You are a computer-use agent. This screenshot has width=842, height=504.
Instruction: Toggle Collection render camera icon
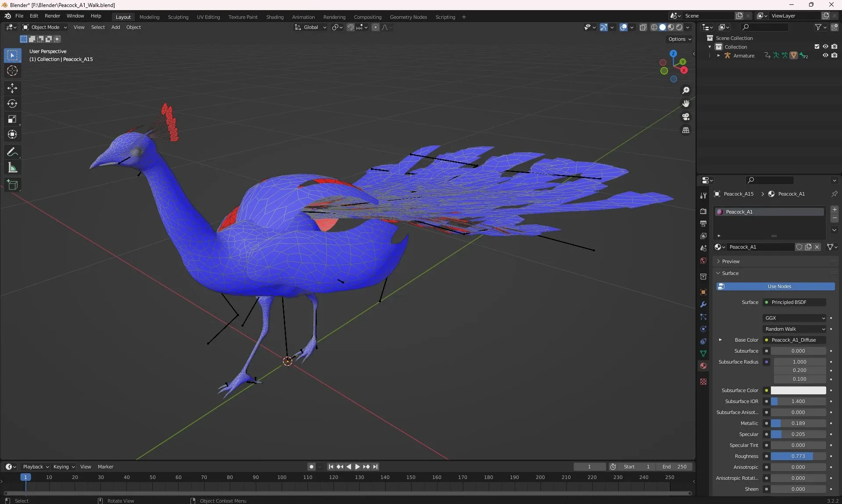click(x=834, y=46)
